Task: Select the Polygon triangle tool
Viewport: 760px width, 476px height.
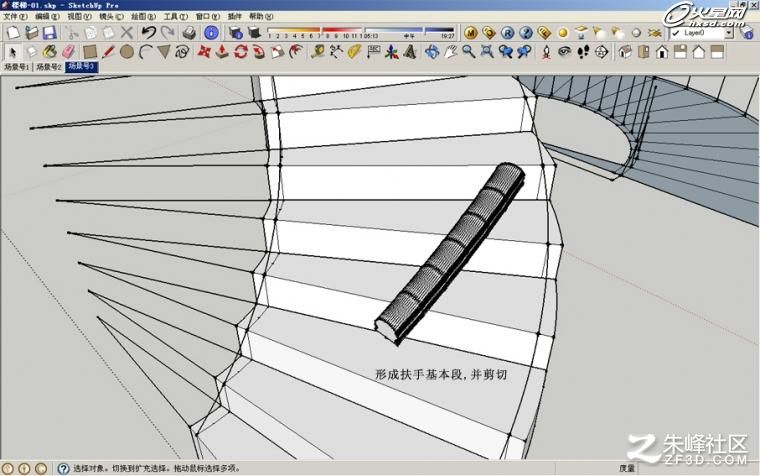Action: point(164,51)
